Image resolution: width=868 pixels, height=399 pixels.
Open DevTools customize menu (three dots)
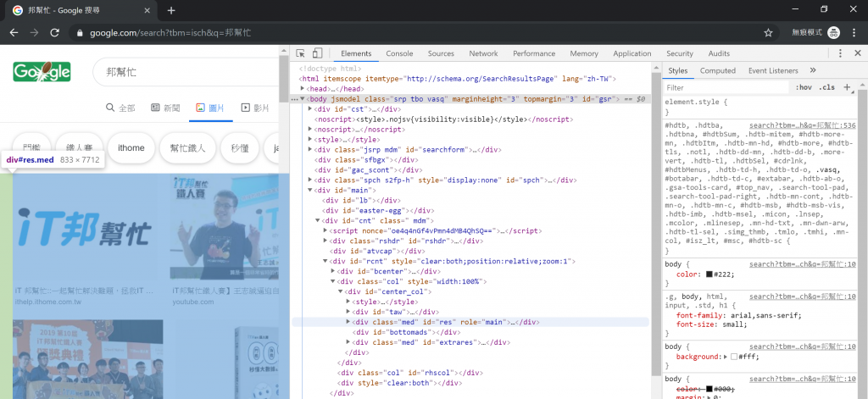(840, 53)
